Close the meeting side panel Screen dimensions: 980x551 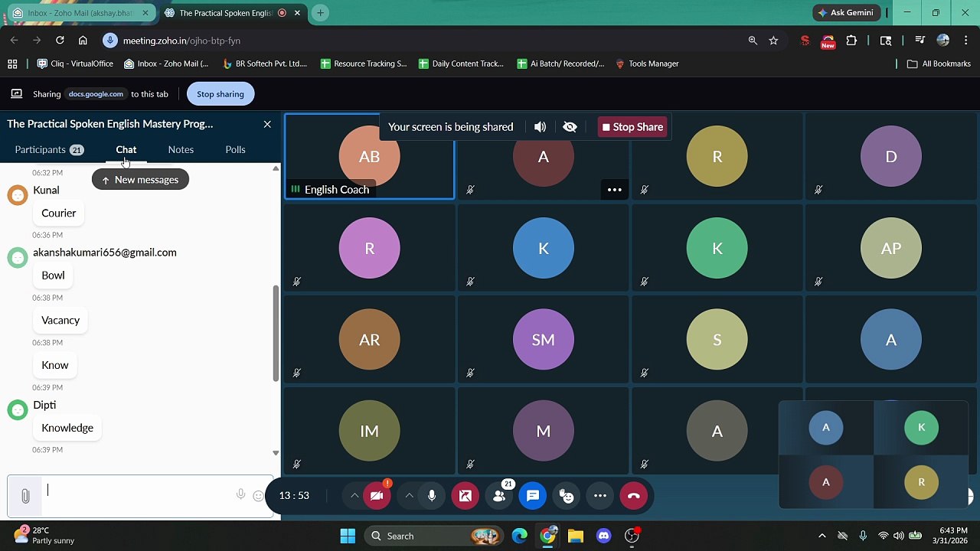267,124
